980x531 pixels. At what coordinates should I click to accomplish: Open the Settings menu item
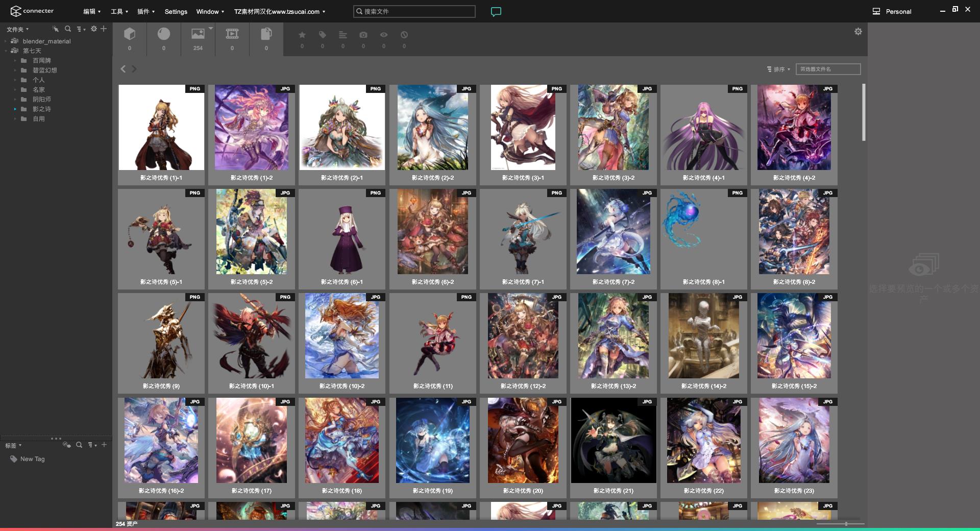coord(176,11)
